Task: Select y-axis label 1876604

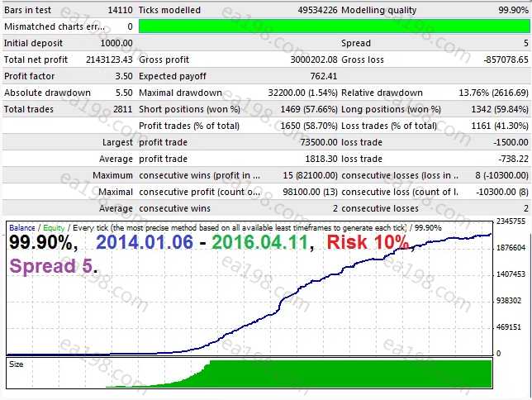Action: tap(511, 248)
